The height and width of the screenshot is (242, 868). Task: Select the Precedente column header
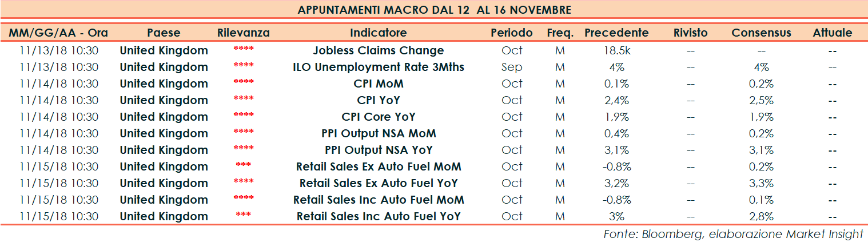coord(616,33)
